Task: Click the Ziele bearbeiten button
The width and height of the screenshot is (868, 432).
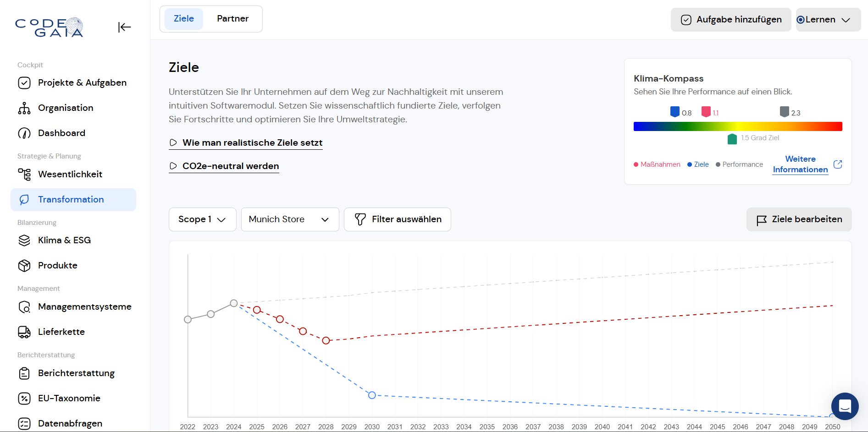Action: coord(799,219)
